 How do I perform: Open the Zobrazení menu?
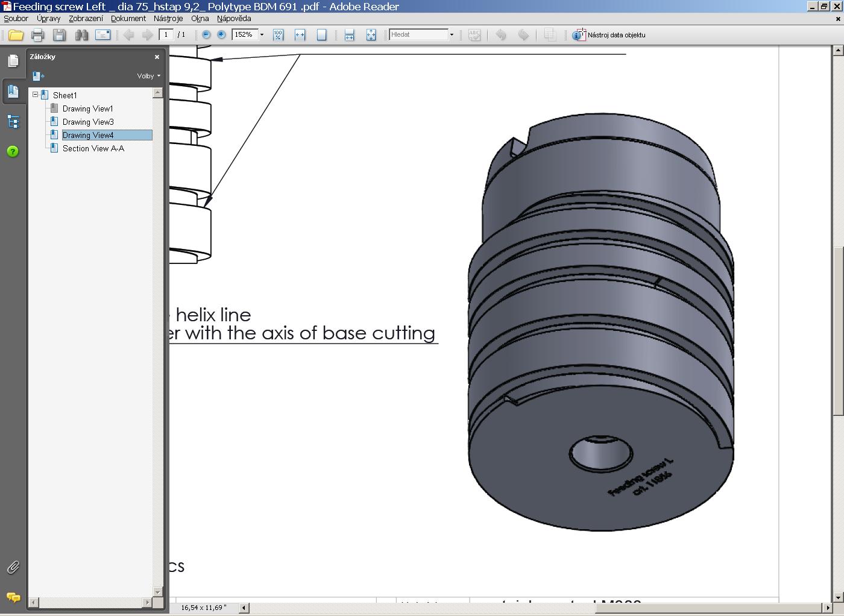tap(86, 19)
